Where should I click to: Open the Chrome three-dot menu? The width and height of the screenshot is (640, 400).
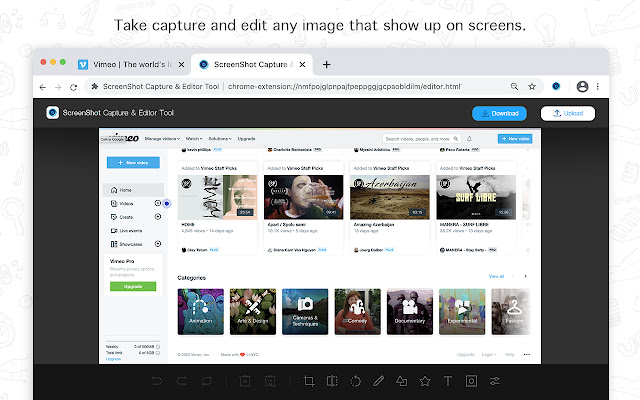pyautogui.click(x=598, y=87)
